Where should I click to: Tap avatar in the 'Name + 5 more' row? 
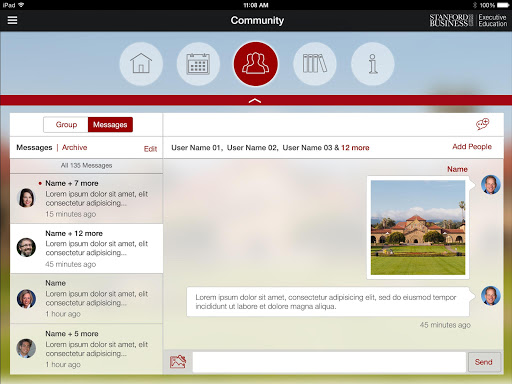(26, 348)
